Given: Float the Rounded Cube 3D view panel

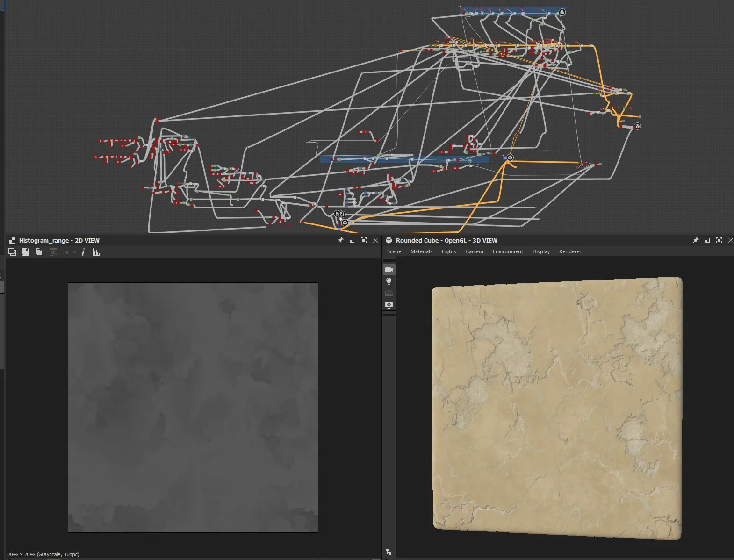Looking at the screenshot, I should point(707,240).
